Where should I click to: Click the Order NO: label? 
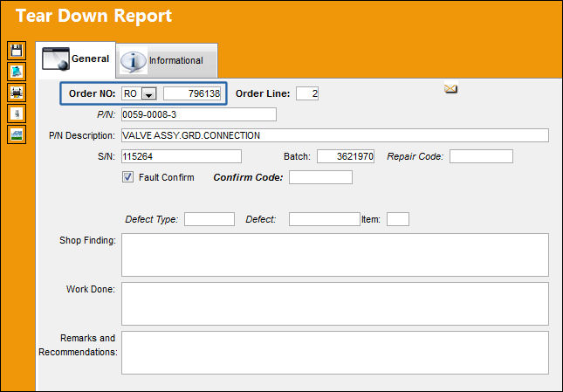coord(93,93)
